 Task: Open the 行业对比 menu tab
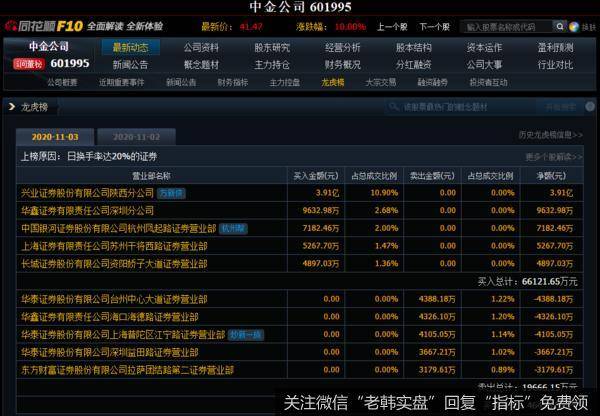pyautogui.click(x=555, y=65)
